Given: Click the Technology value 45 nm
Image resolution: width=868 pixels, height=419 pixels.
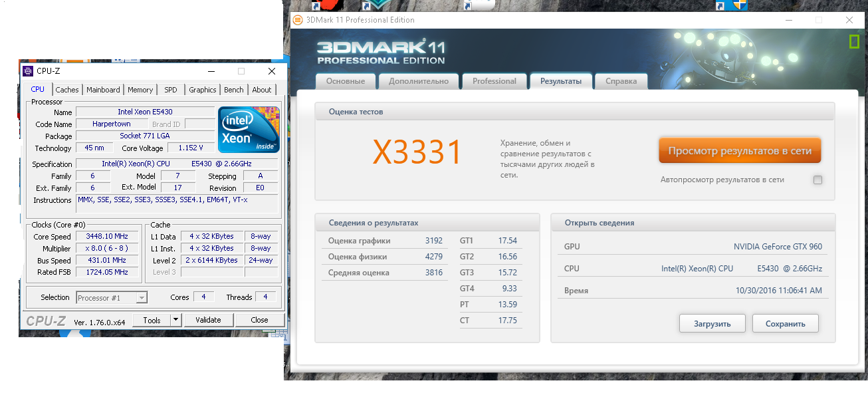Looking at the screenshot, I should [x=93, y=148].
